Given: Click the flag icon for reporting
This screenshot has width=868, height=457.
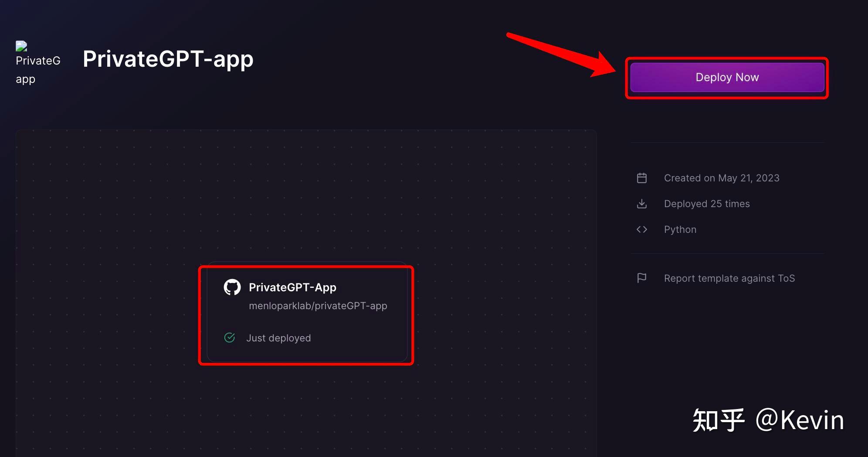Looking at the screenshot, I should (641, 278).
